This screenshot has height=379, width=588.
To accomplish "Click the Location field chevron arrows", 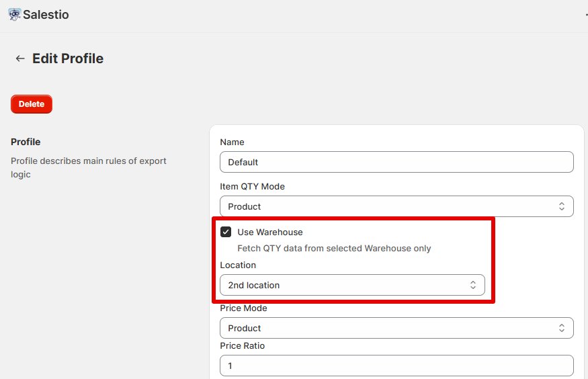I will tap(473, 285).
